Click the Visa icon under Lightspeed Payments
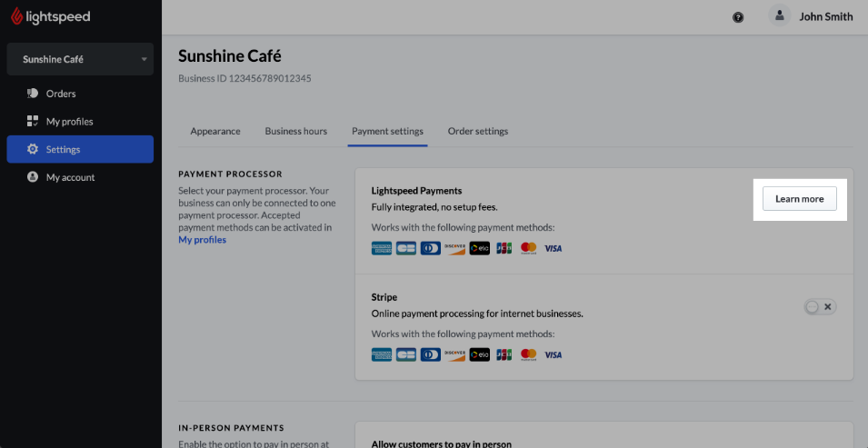The height and width of the screenshot is (448, 868). [553, 248]
